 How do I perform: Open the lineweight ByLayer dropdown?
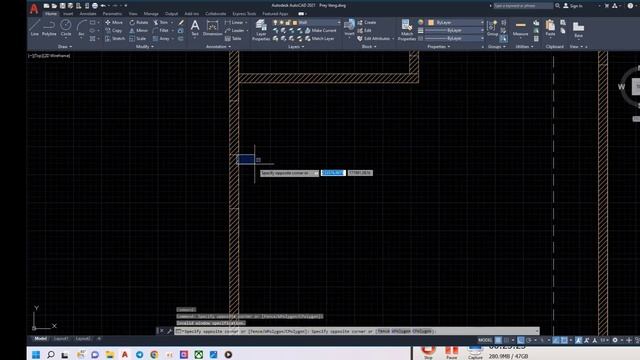coord(455,31)
